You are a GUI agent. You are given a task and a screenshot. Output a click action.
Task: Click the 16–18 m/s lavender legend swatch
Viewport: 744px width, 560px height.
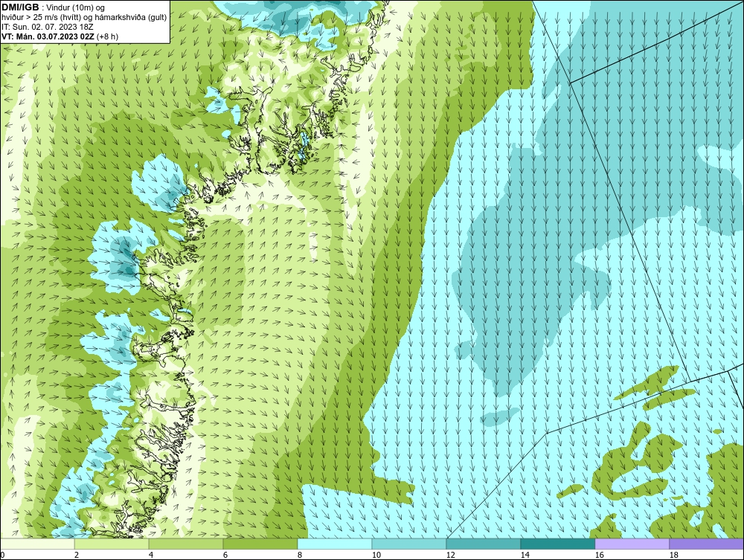pos(632,544)
